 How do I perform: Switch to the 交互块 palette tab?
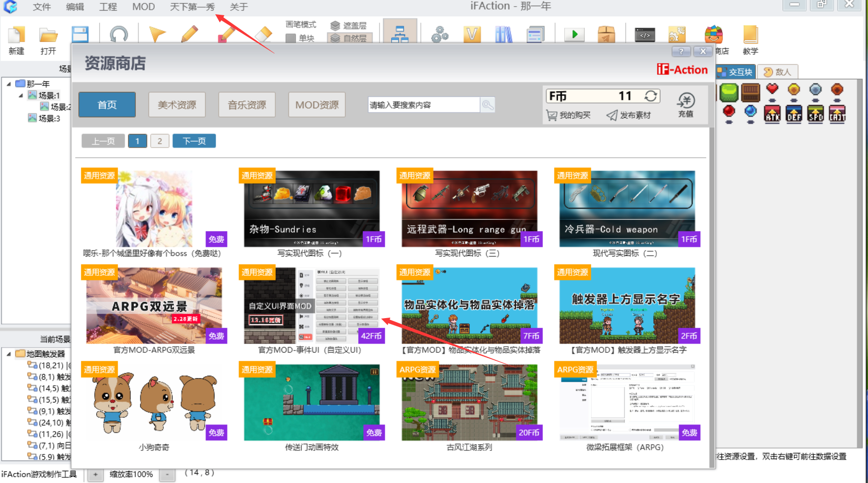(x=735, y=72)
